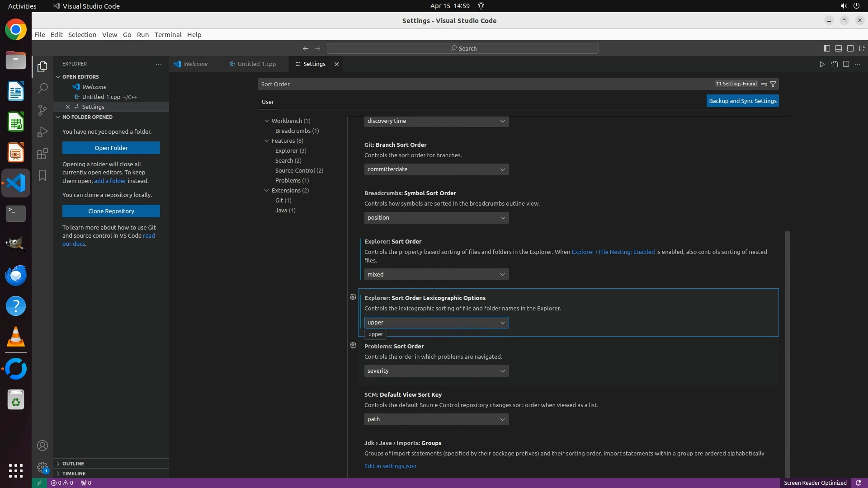868x488 pixels.
Task: Click the Edit in settings.json link
Action: pos(390,466)
